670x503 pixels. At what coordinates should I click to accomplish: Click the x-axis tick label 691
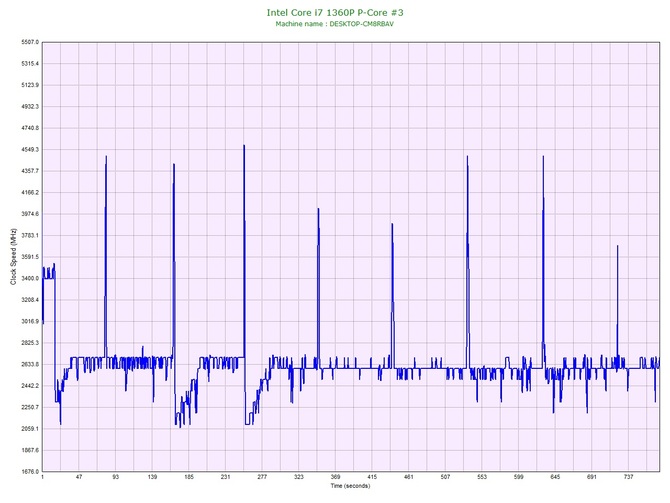pyautogui.click(x=592, y=477)
